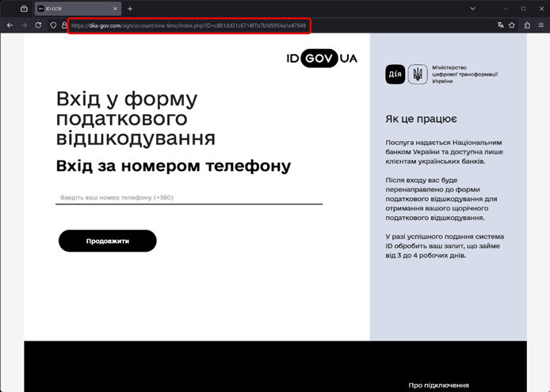This screenshot has height=392, width=550.
Task: Close the ID GOV tab
Action: 116,9
